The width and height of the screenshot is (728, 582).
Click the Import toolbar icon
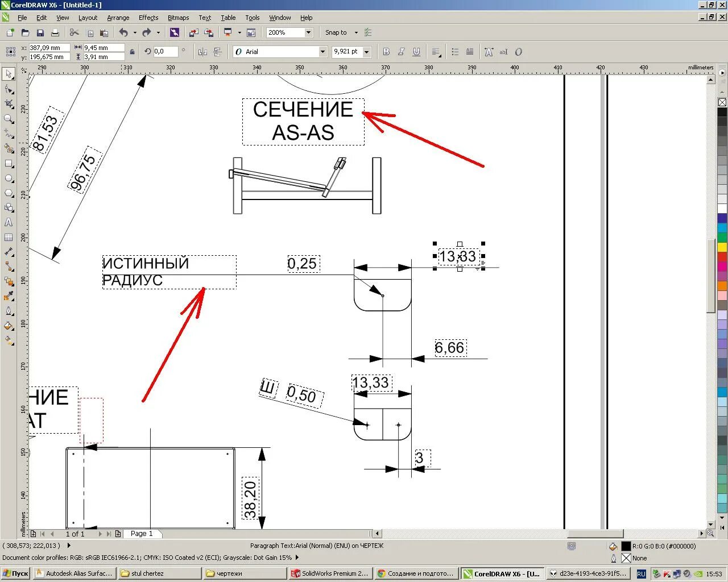pyautogui.click(x=194, y=33)
